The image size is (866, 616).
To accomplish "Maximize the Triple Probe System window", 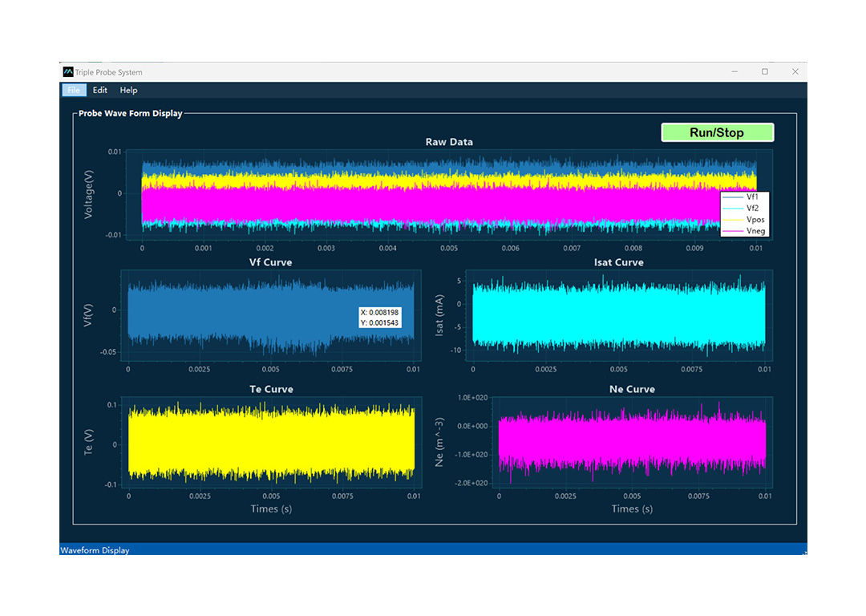I will pos(765,72).
